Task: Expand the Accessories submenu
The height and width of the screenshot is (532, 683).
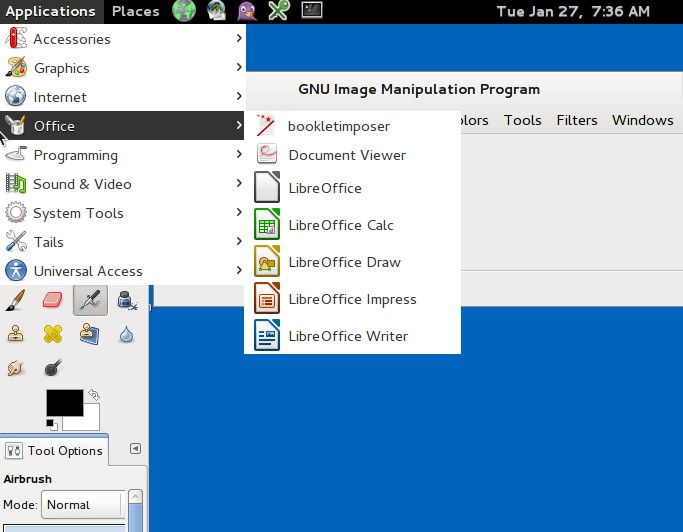Action: (122, 39)
